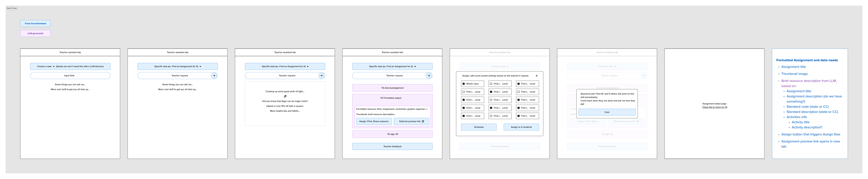Toggle top checkbox in the rightmost column
The image size is (868, 179).
coord(519,84)
